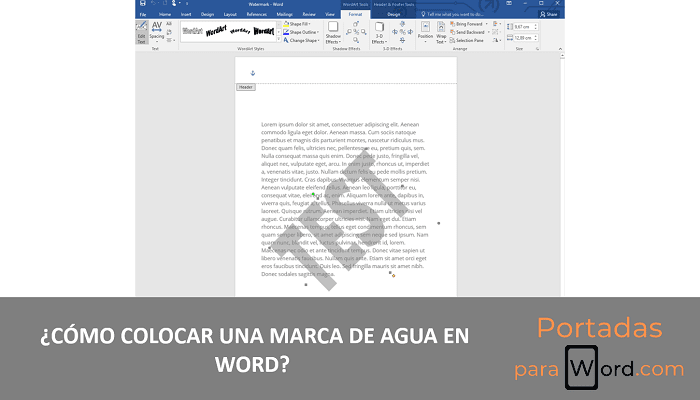Open the Selection Pane
700x400 pixels.
tap(467, 40)
